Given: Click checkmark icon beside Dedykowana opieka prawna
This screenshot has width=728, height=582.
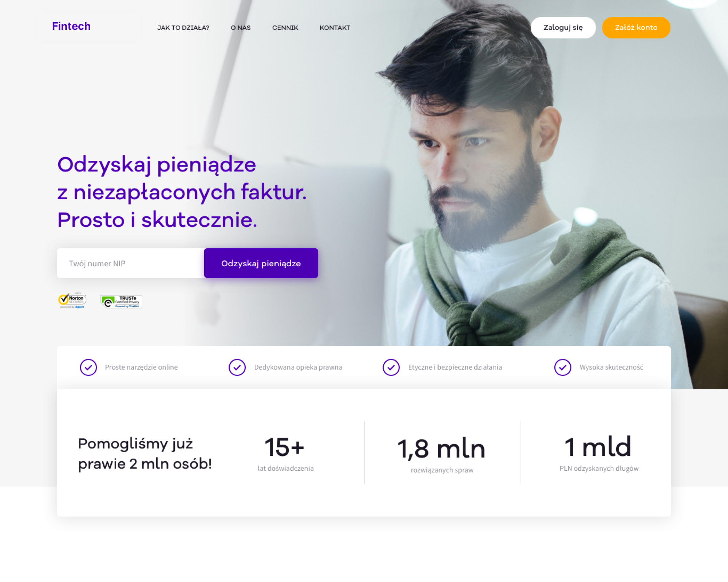Looking at the screenshot, I should pos(237,367).
